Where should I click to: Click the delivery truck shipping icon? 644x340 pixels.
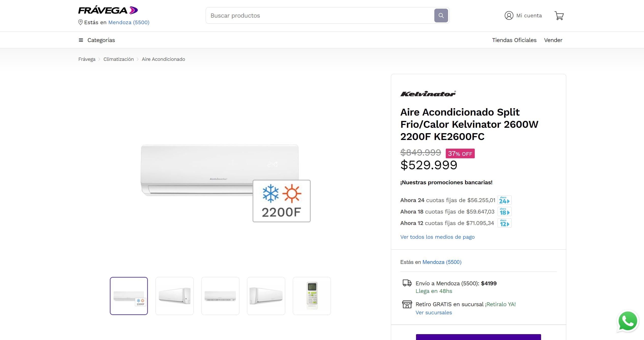tap(407, 283)
